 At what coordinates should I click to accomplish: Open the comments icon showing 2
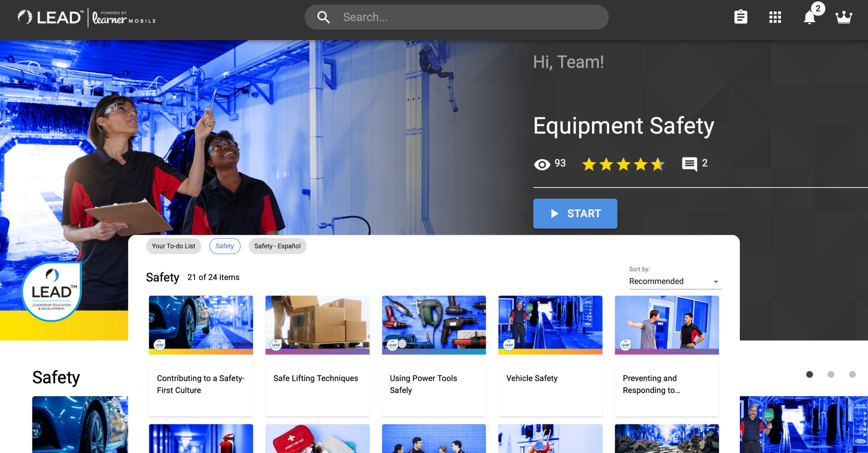point(689,164)
